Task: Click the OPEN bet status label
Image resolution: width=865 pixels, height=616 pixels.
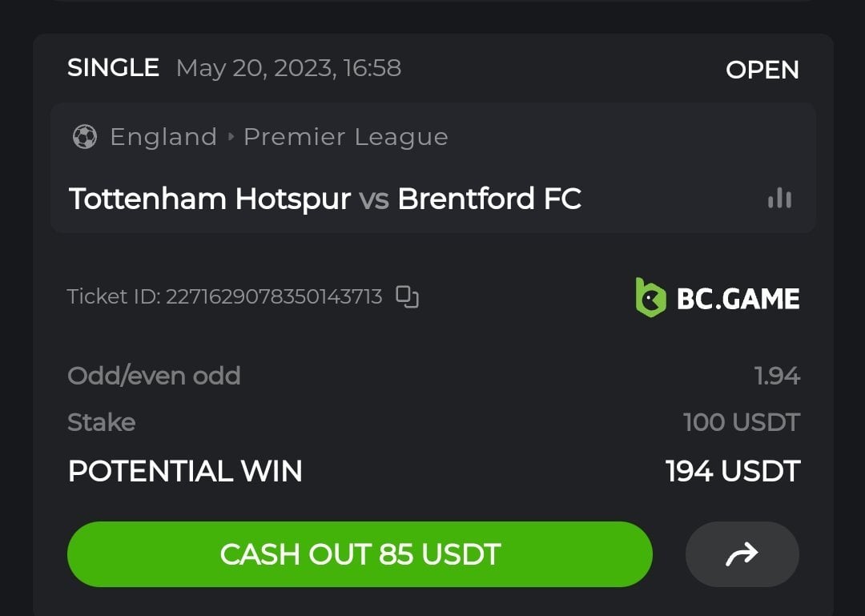Action: point(762,70)
